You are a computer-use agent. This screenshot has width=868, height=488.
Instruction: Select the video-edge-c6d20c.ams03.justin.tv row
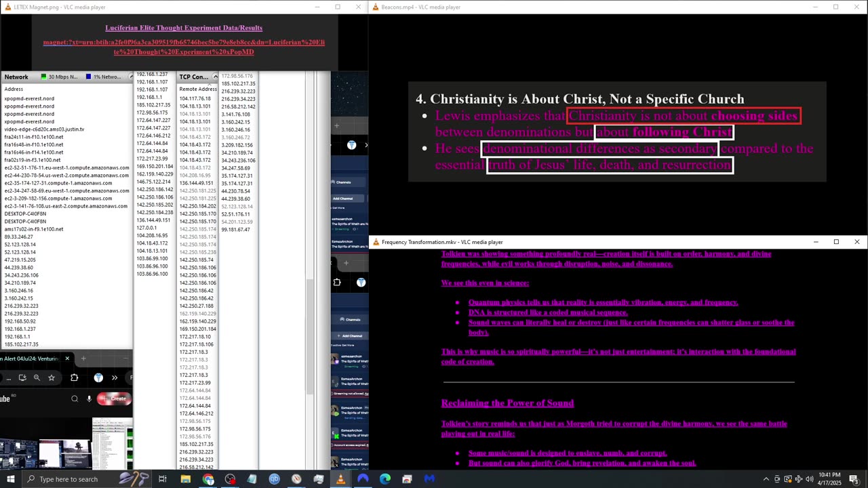[44, 129]
